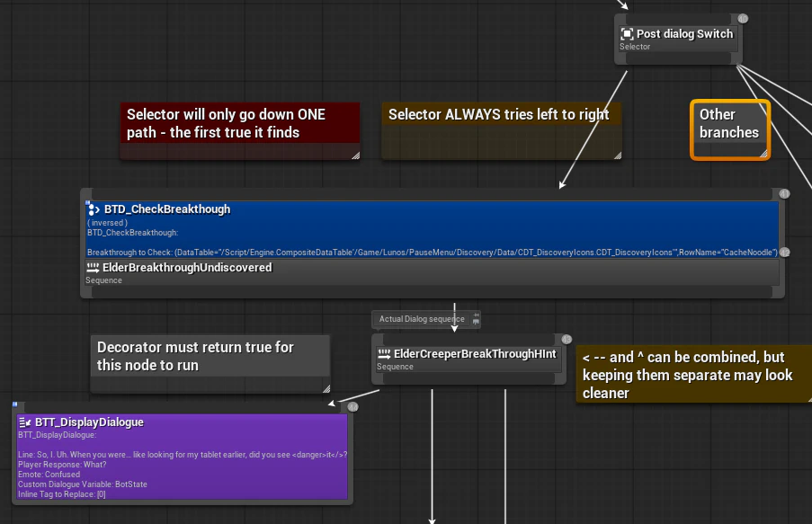Click the input pin bar atop BTT_DisplayDialogue
The image size is (812, 524).
point(183,408)
